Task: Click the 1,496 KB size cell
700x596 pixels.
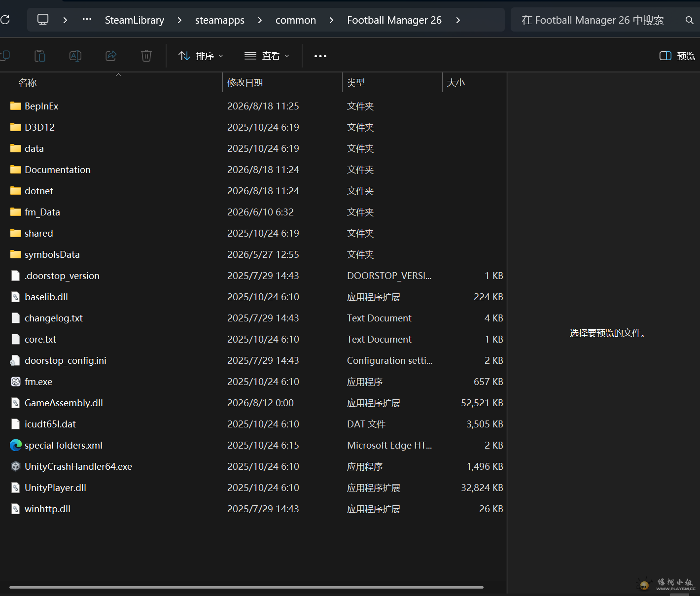Action: point(485,466)
